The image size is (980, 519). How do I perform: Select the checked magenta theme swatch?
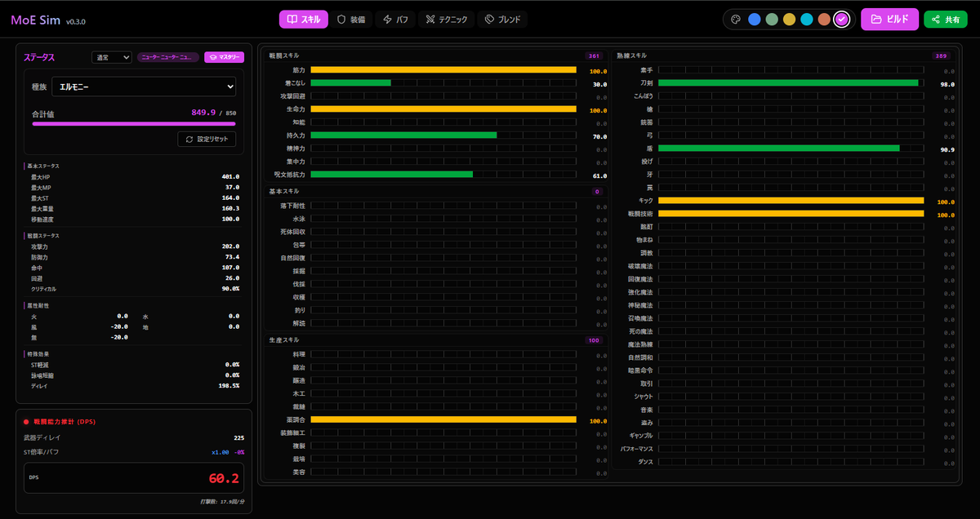[842, 19]
